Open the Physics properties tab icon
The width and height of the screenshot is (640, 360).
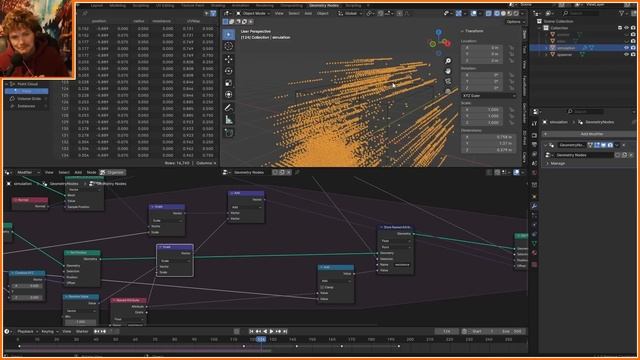tap(534, 224)
